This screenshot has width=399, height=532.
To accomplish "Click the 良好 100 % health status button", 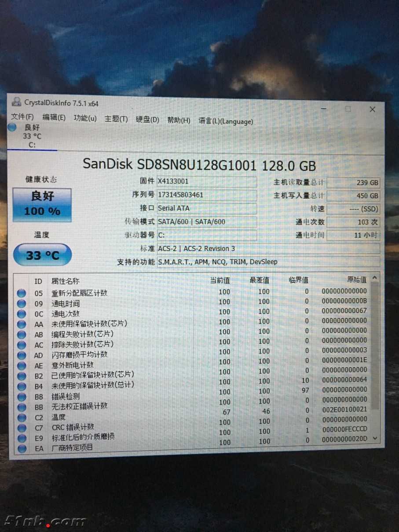I will [x=42, y=204].
